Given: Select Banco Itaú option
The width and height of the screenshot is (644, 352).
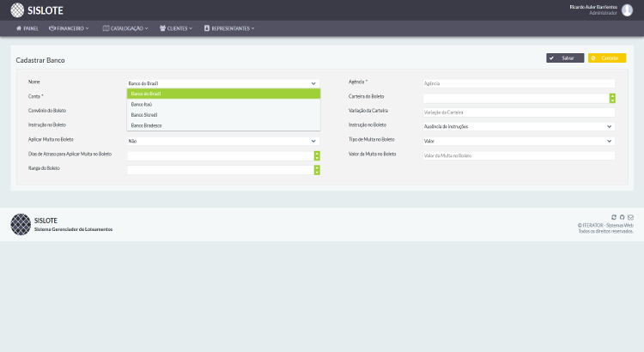Looking at the screenshot, I should (x=223, y=105).
